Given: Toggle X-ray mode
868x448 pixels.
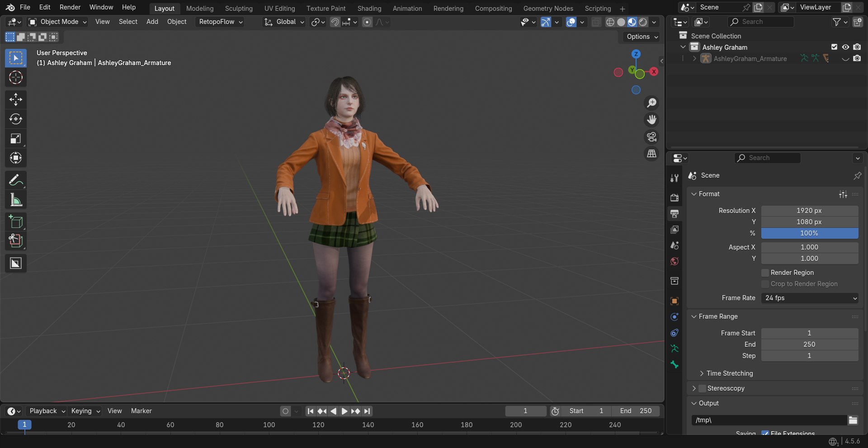Looking at the screenshot, I should pos(596,22).
